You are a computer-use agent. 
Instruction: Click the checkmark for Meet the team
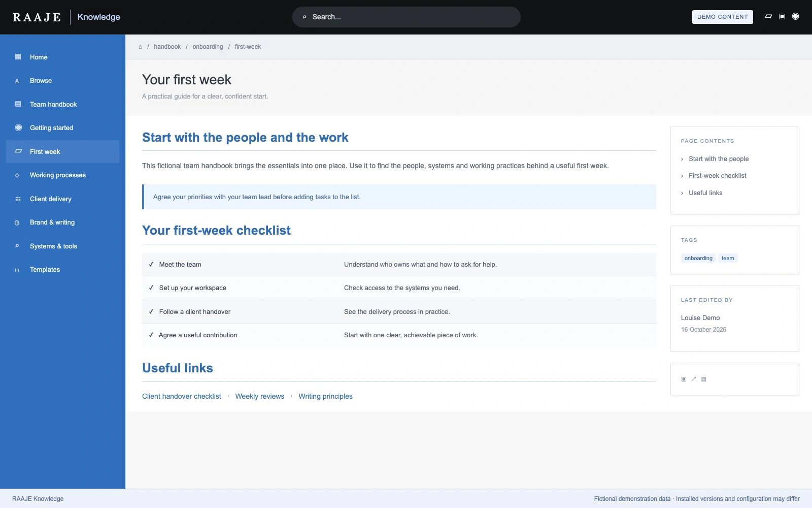pyautogui.click(x=151, y=264)
